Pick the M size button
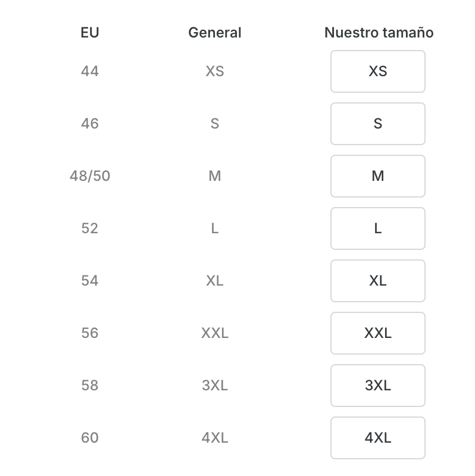Viewport: 475px width, 476px height. coord(378,176)
